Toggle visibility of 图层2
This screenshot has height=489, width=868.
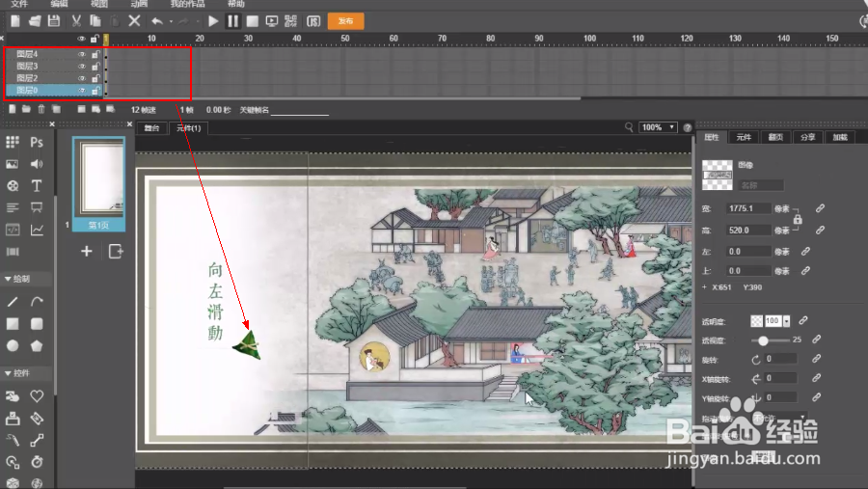coord(81,79)
